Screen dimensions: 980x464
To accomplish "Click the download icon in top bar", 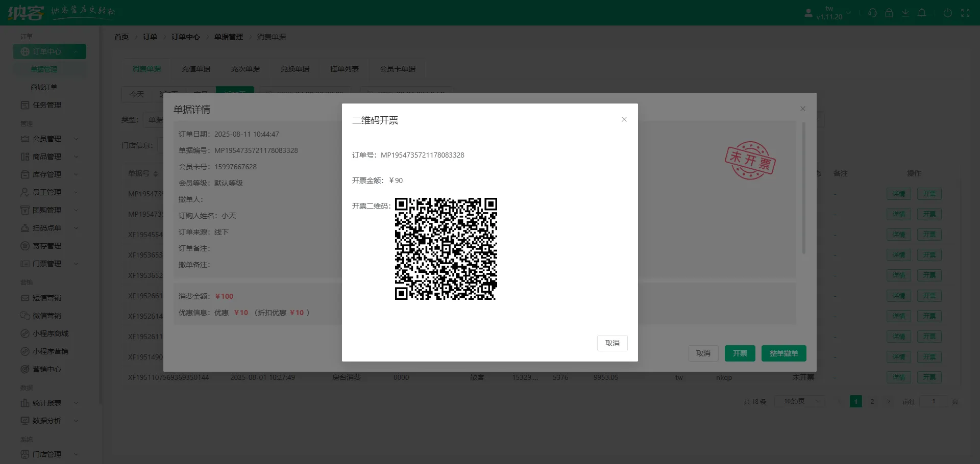I will [x=905, y=13].
